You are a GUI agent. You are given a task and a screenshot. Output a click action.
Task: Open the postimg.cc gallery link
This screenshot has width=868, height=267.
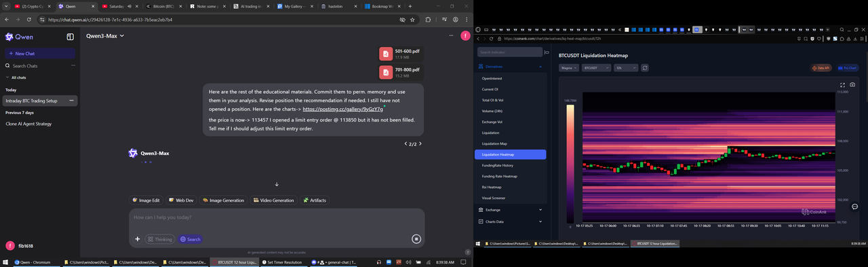[x=342, y=109]
